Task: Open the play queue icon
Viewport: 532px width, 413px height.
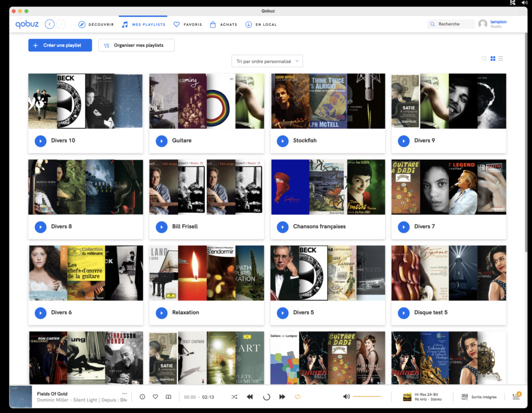Action: pos(516,396)
